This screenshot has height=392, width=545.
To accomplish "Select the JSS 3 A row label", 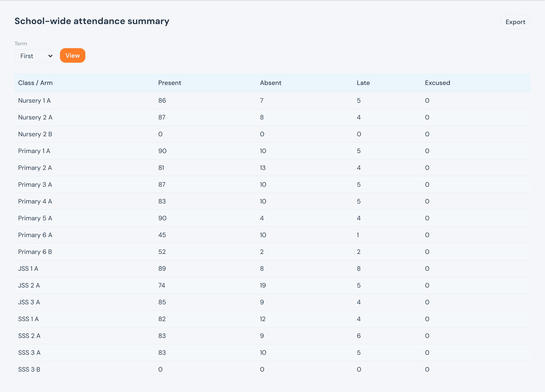I will 29,302.
